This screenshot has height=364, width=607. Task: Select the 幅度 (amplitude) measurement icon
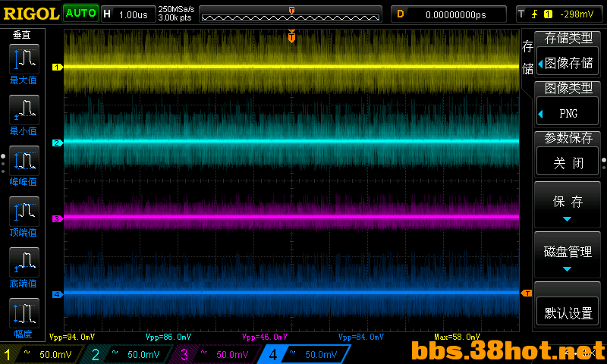[x=24, y=313]
